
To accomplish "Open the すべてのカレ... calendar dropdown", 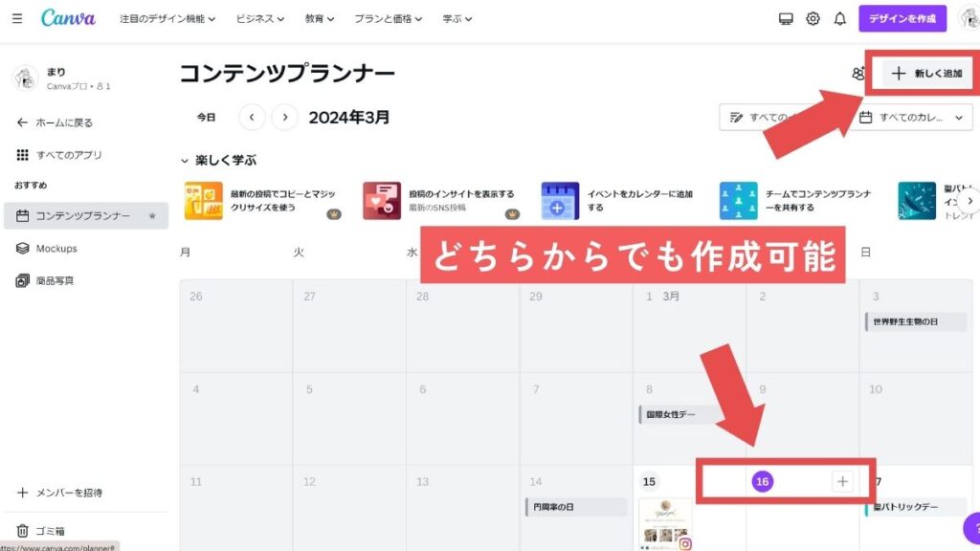I will tap(911, 118).
